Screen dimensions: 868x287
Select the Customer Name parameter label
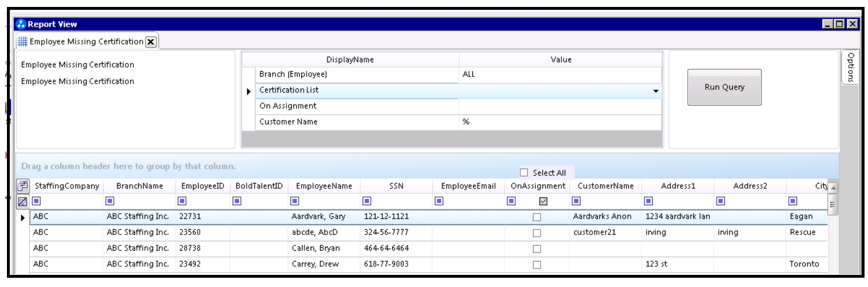point(288,122)
